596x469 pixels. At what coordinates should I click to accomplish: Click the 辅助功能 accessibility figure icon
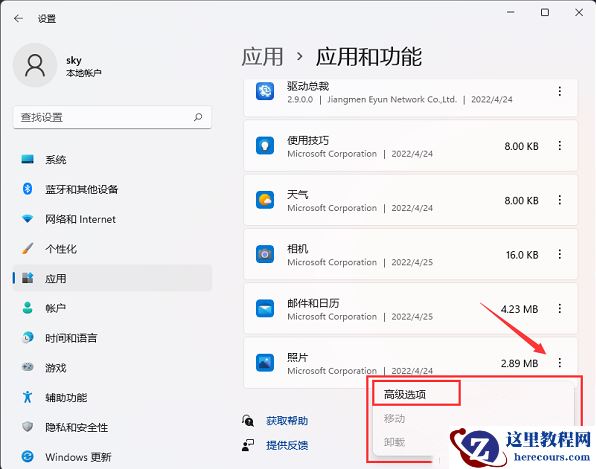pyautogui.click(x=27, y=397)
